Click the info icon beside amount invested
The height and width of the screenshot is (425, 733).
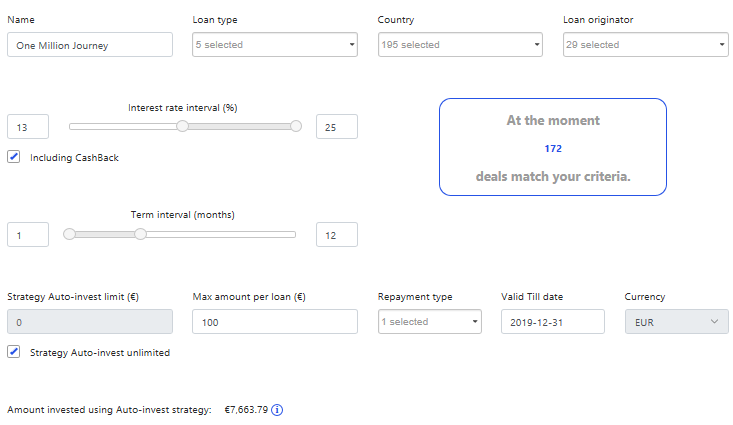pos(278,410)
